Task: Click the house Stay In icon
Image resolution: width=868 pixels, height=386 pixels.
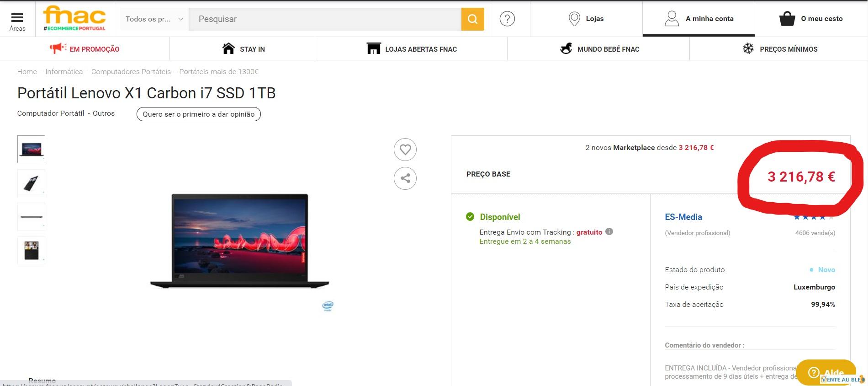Action: (228, 48)
